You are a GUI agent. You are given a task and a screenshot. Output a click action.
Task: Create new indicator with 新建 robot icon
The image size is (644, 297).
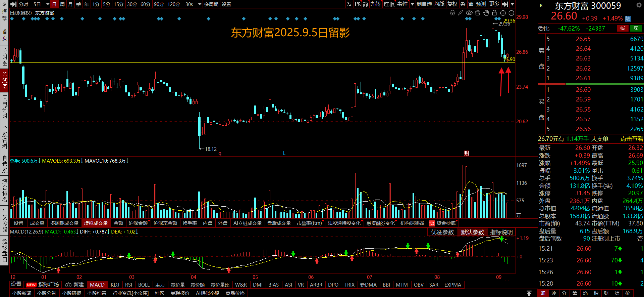click(x=75, y=285)
